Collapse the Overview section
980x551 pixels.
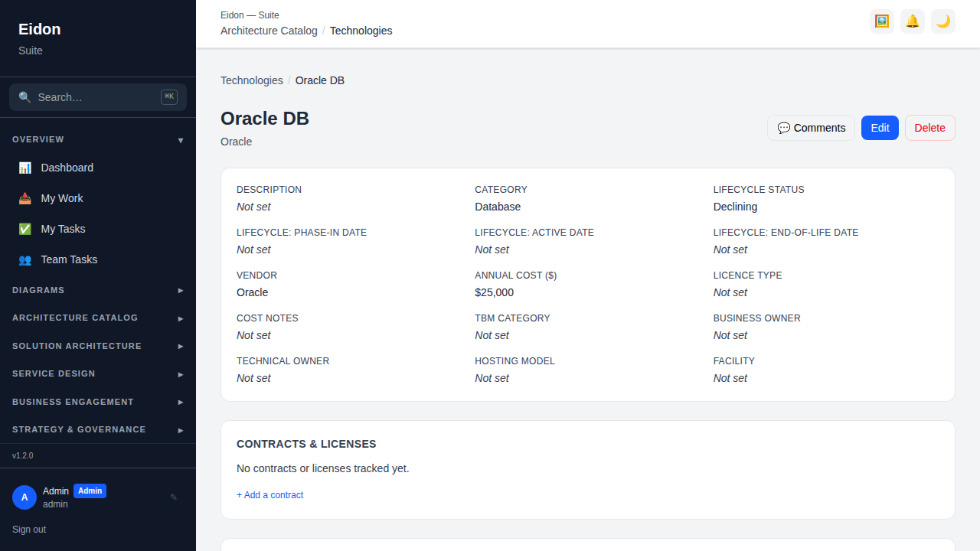(98, 139)
